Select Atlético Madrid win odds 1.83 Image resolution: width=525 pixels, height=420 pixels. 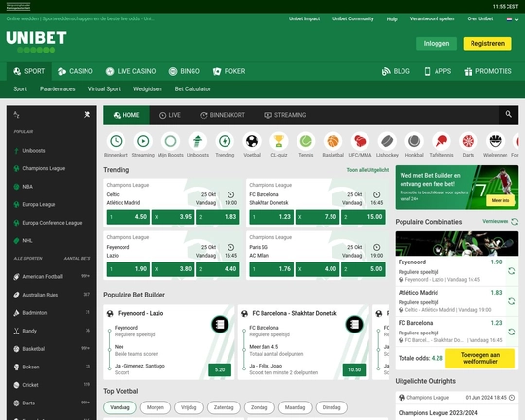(x=218, y=217)
